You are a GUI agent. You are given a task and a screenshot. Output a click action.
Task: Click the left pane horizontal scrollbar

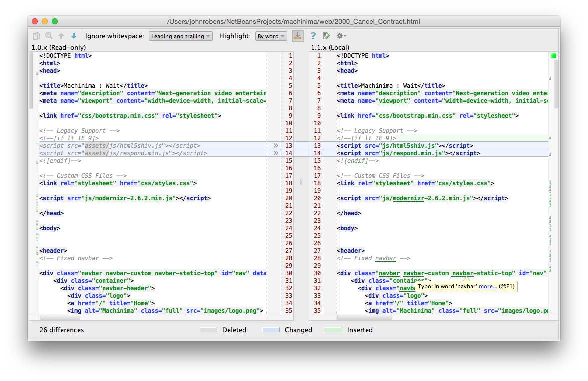click(60, 317)
